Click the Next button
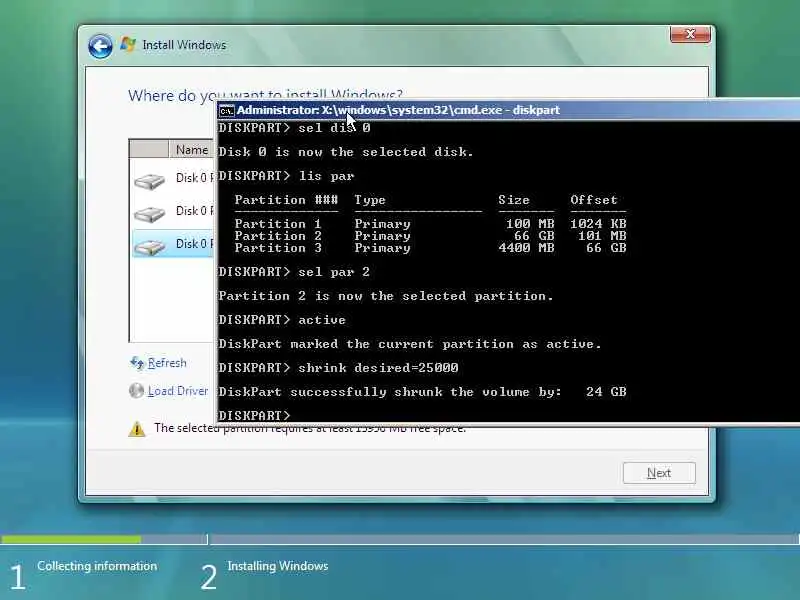The image size is (800, 600). point(659,473)
